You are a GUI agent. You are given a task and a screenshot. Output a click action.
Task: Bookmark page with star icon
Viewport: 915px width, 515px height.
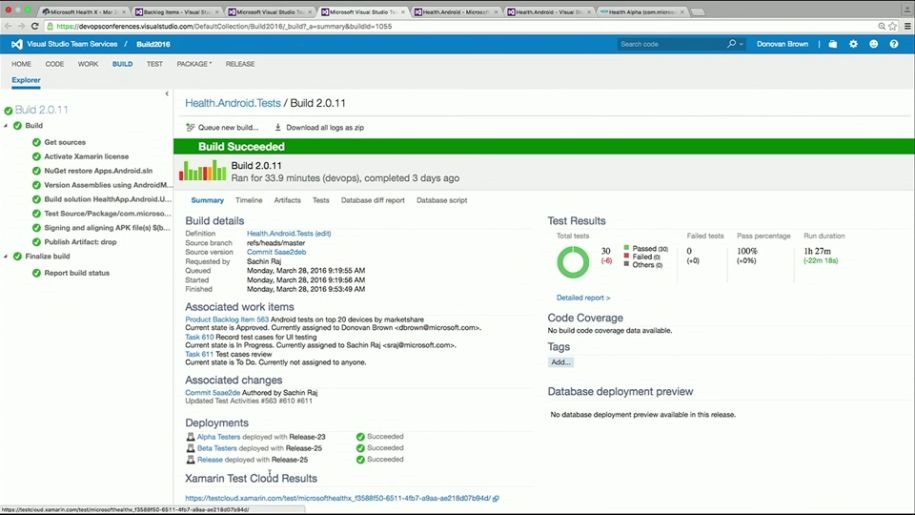[x=892, y=26]
